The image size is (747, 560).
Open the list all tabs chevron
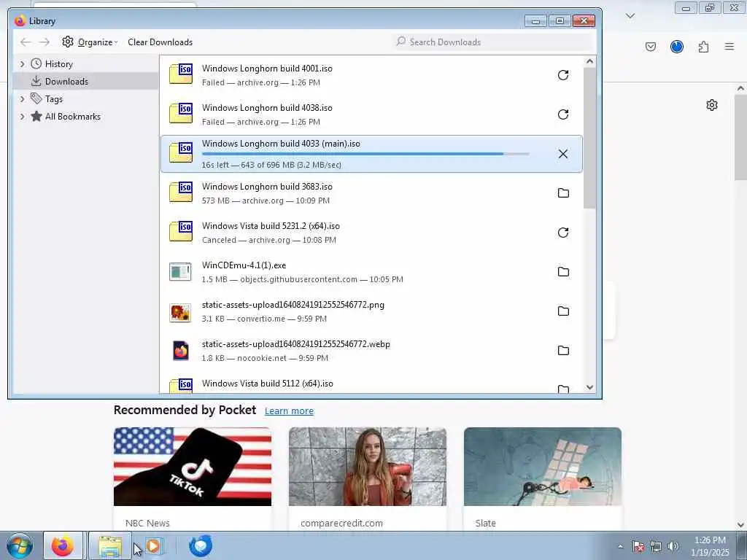click(x=630, y=16)
